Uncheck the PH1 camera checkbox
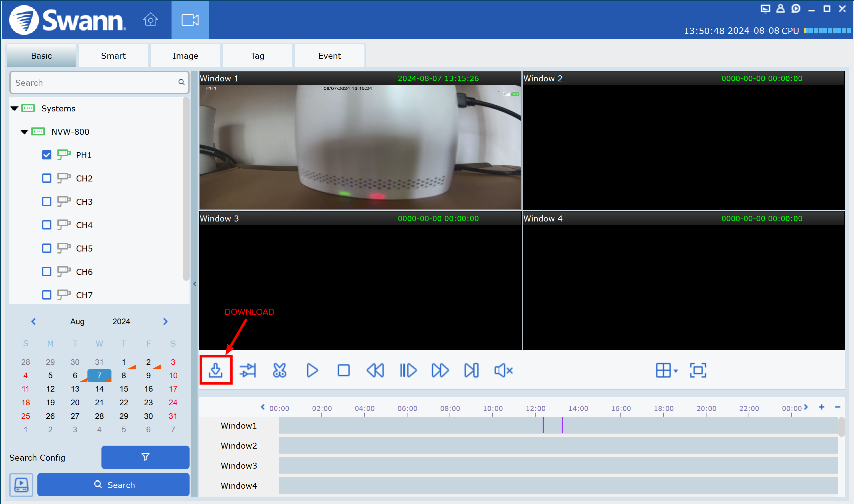Viewport: 854px width, 504px height. pos(46,155)
